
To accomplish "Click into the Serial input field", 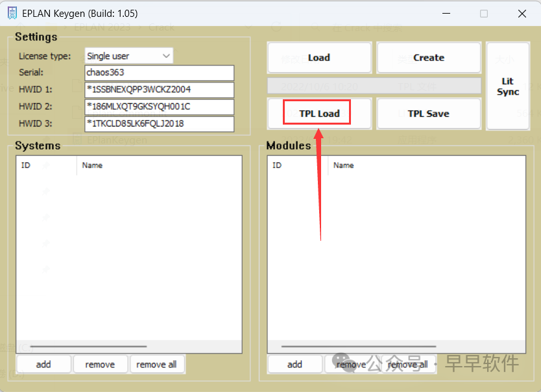I will (x=159, y=73).
